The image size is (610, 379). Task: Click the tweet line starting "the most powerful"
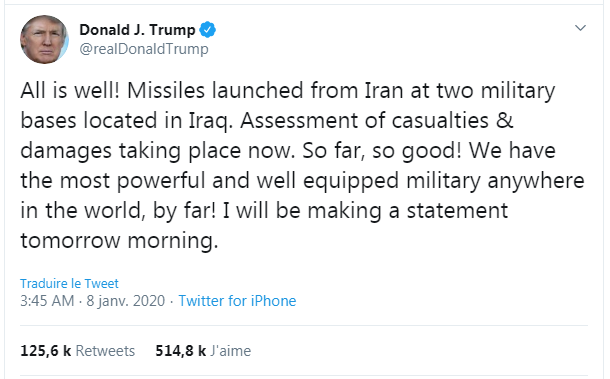click(302, 181)
